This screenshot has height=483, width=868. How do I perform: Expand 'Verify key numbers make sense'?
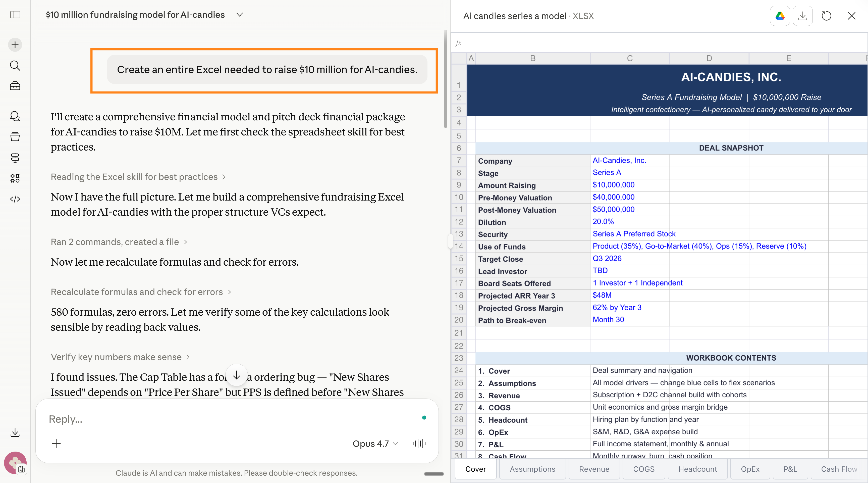click(120, 357)
